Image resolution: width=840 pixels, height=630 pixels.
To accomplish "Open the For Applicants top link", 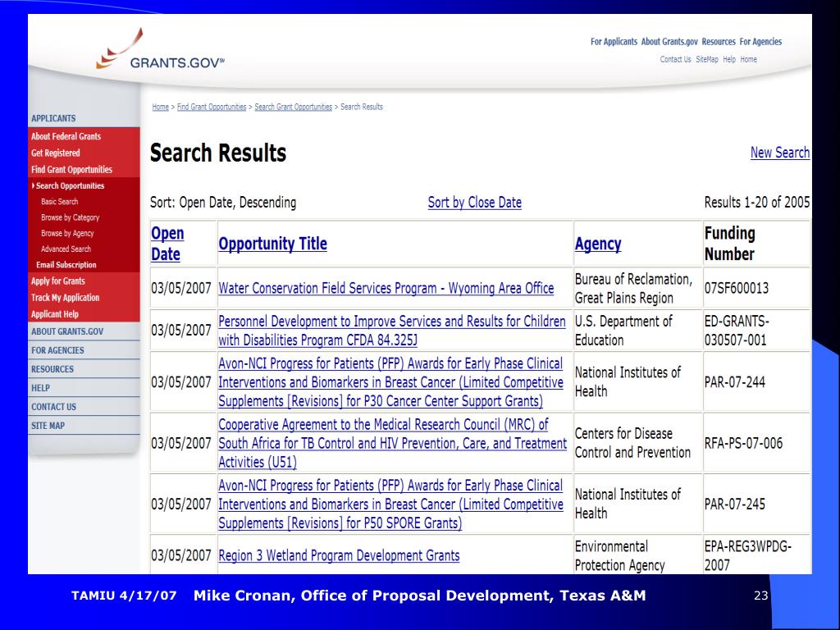I will tap(614, 42).
